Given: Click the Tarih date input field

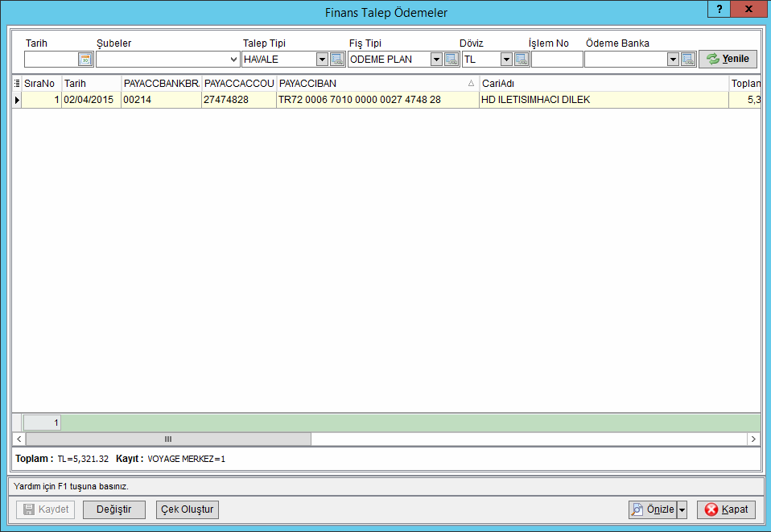Looking at the screenshot, I should click(52, 60).
